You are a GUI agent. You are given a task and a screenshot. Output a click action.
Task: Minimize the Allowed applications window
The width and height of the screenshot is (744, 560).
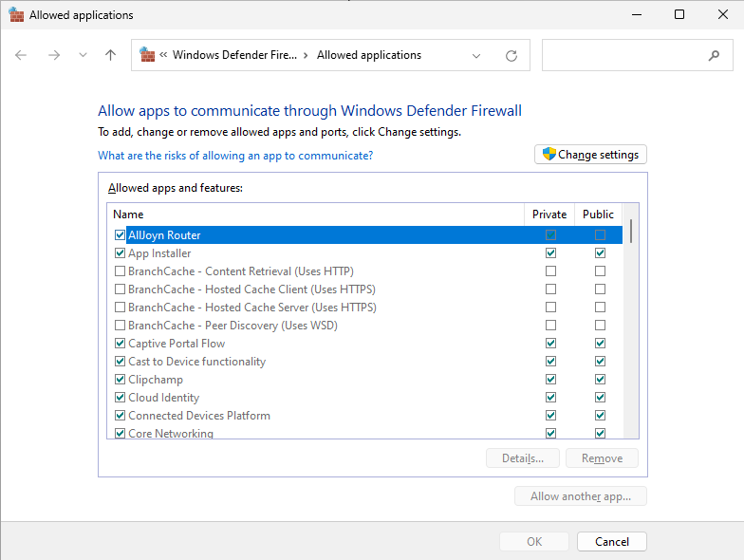click(637, 15)
